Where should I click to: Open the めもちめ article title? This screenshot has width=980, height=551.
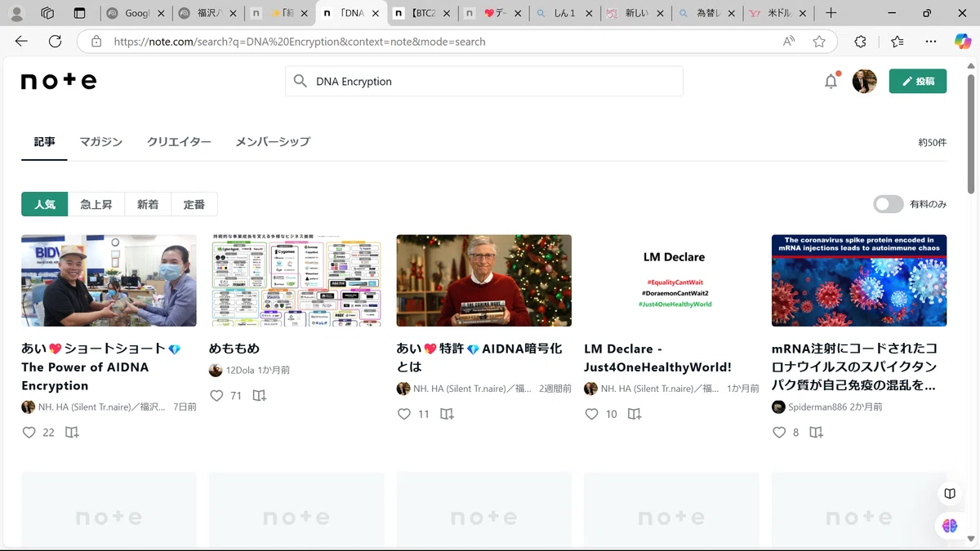click(234, 349)
